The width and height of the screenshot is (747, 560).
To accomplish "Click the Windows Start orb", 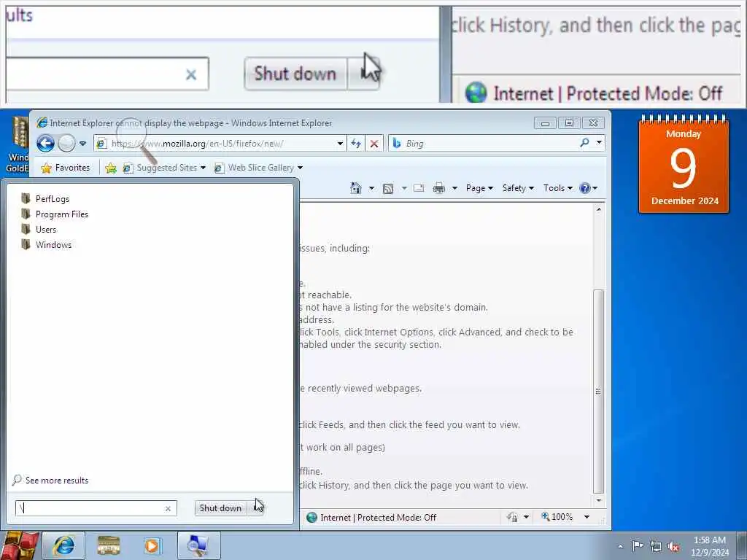I will [19, 545].
